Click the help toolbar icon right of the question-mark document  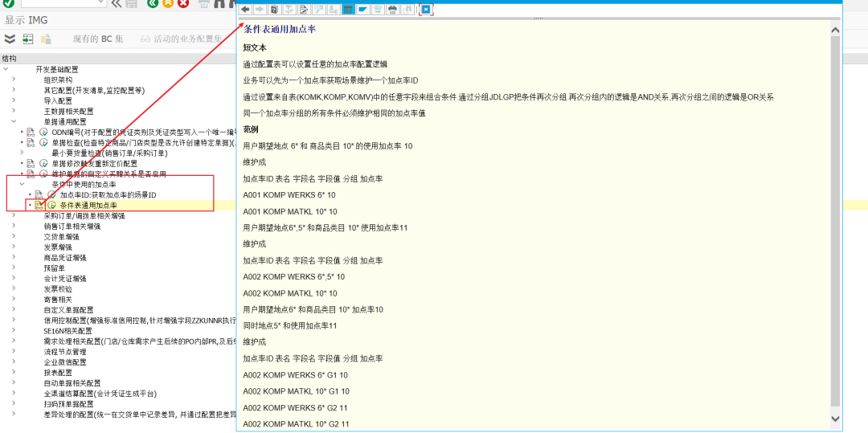point(289,10)
